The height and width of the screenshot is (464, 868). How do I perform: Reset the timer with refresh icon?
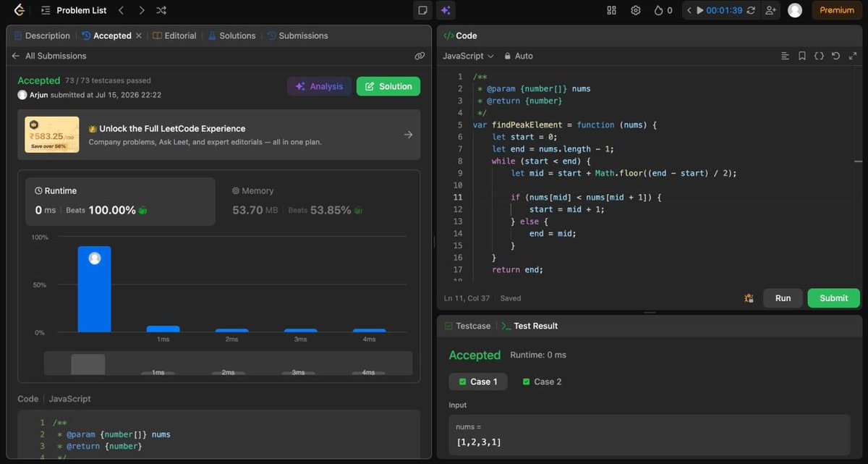751,10
